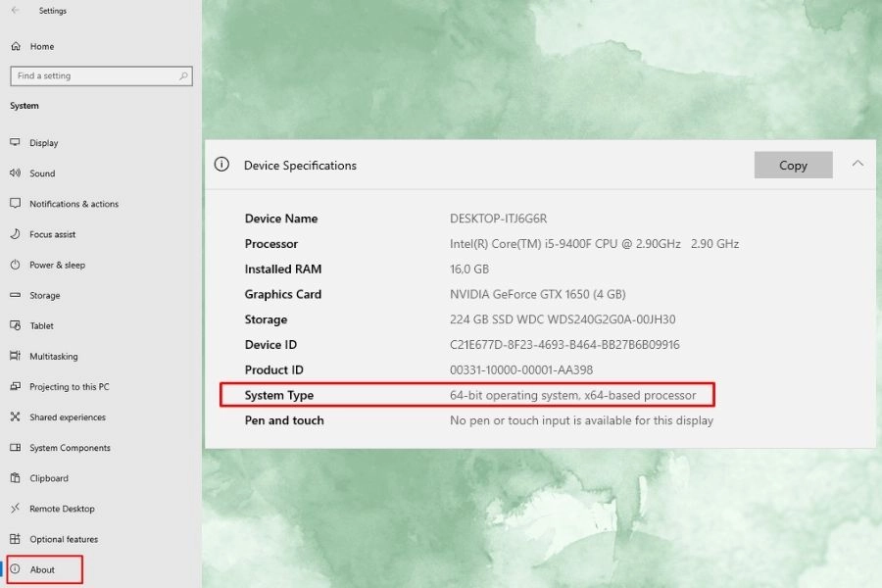The width and height of the screenshot is (882, 588).
Task: Click the Optional features icon
Action: tap(15, 538)
